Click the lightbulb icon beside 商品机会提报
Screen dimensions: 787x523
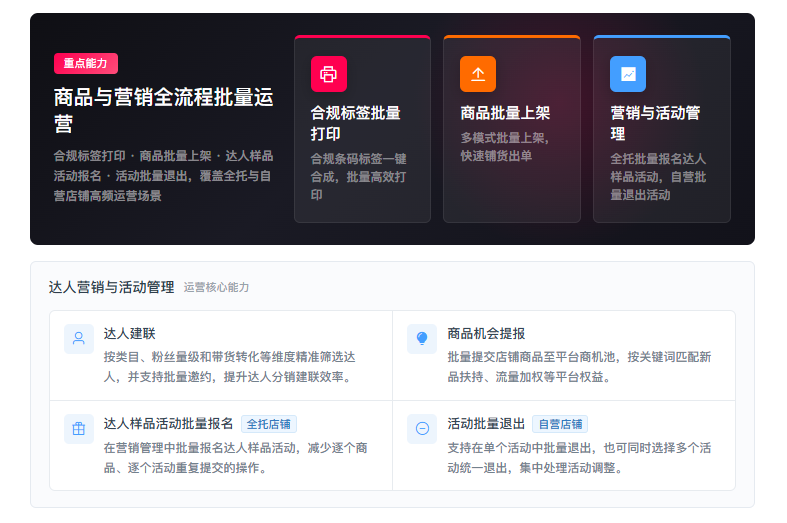pyautogui.click(x=422, y=339)
